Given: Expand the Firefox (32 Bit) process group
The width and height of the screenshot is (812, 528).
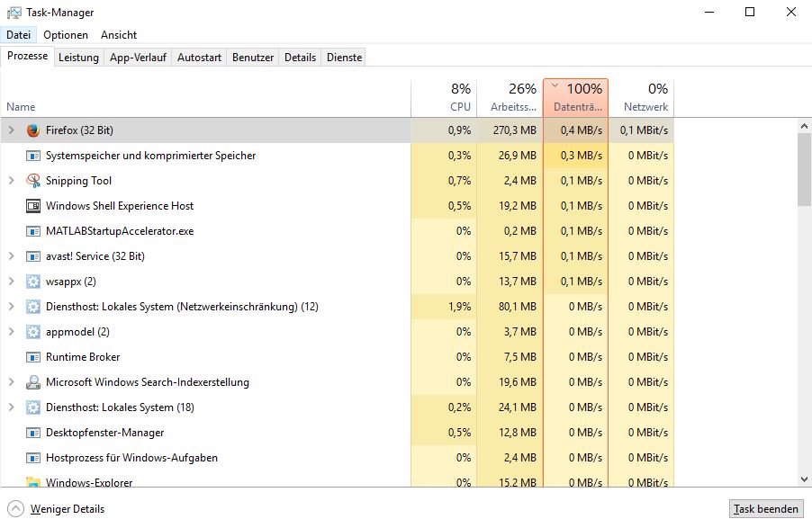Looking at the screenshot, I should (12, 130).
